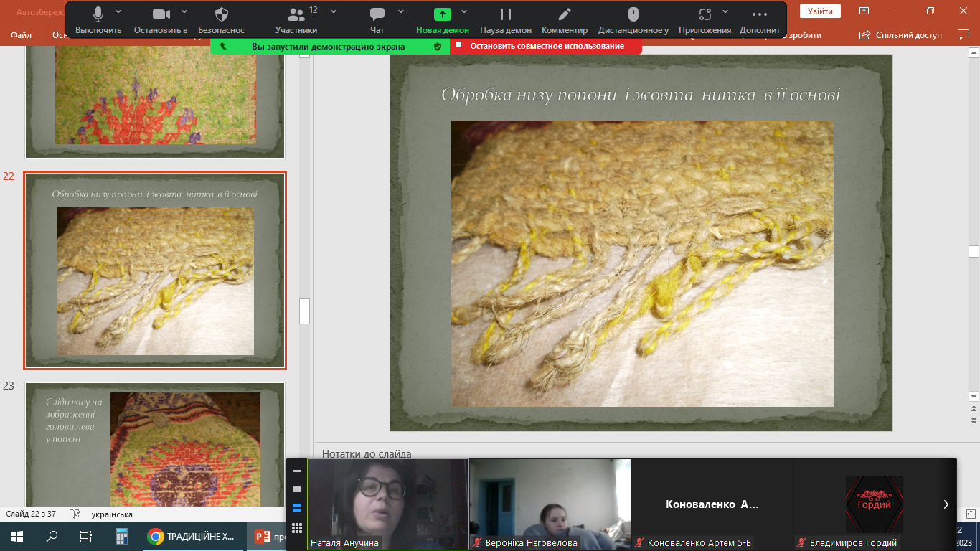Open Windows Start menu

(17, 537)
